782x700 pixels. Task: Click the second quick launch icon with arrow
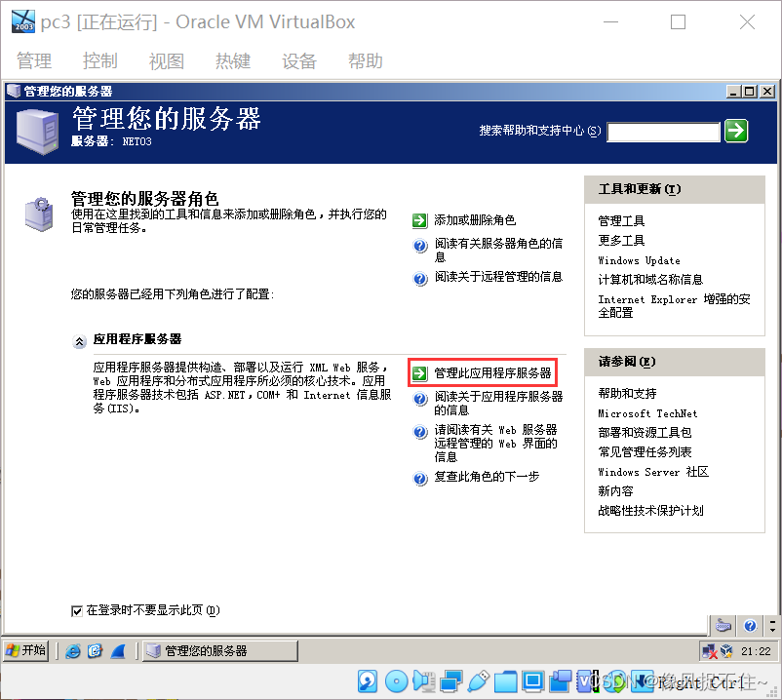pos(95,651)
